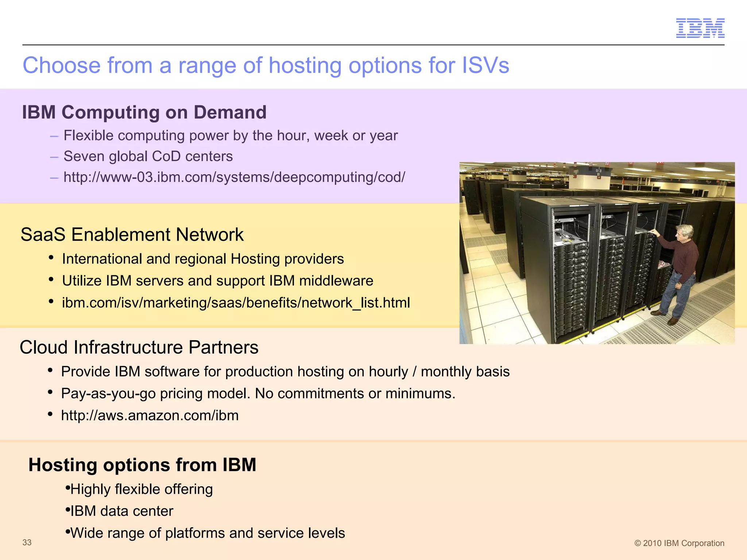Click "International and regional Hosting providers" bullet
747x560 pixels.
pyautogui.click(x=203, y=259)
